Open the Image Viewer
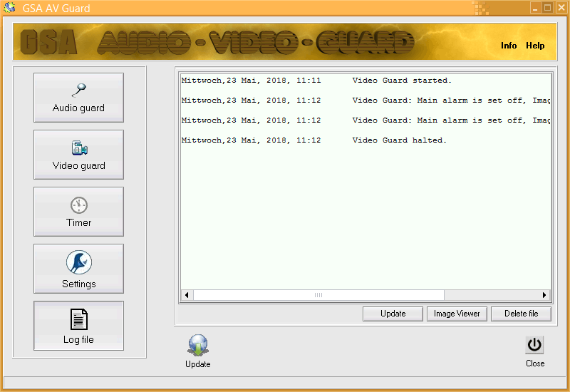 pyautogui.click(x=457, y=314)
